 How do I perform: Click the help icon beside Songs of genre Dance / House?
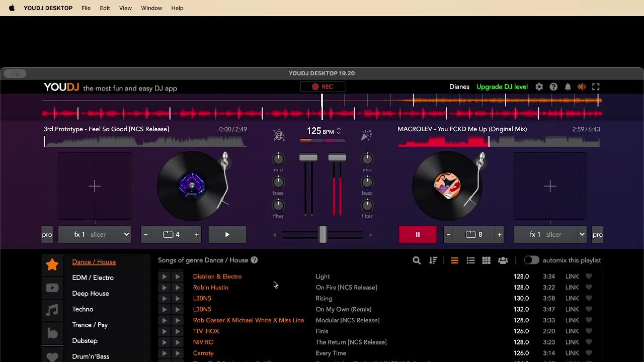pos(254,260)
